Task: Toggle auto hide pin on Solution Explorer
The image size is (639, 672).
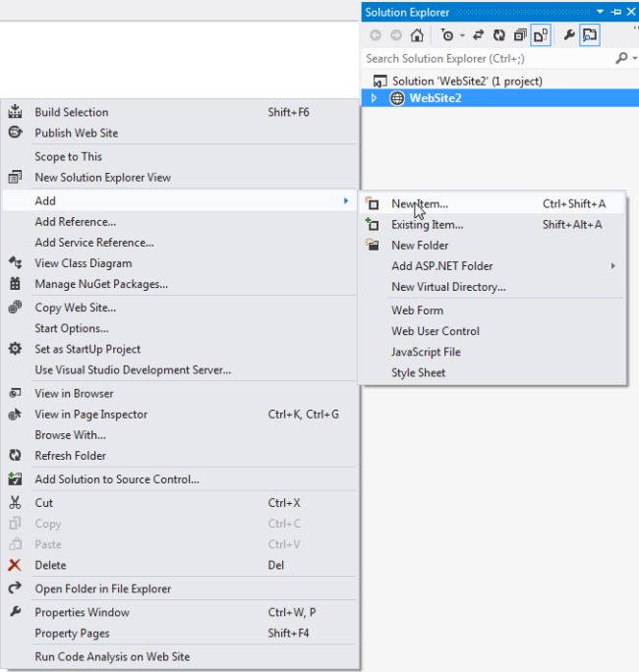Action: coord(615,12)
